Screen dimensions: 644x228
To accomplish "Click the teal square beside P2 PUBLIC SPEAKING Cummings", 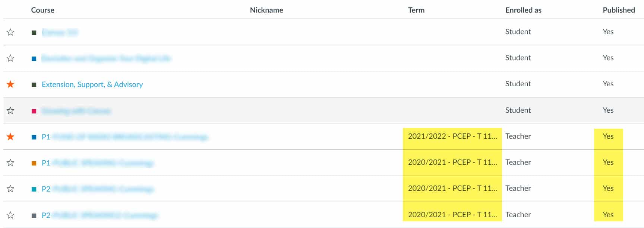I will point(34,189).
